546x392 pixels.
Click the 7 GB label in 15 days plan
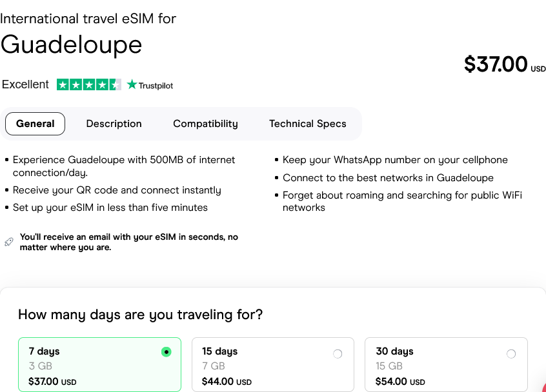coord(214,366)
